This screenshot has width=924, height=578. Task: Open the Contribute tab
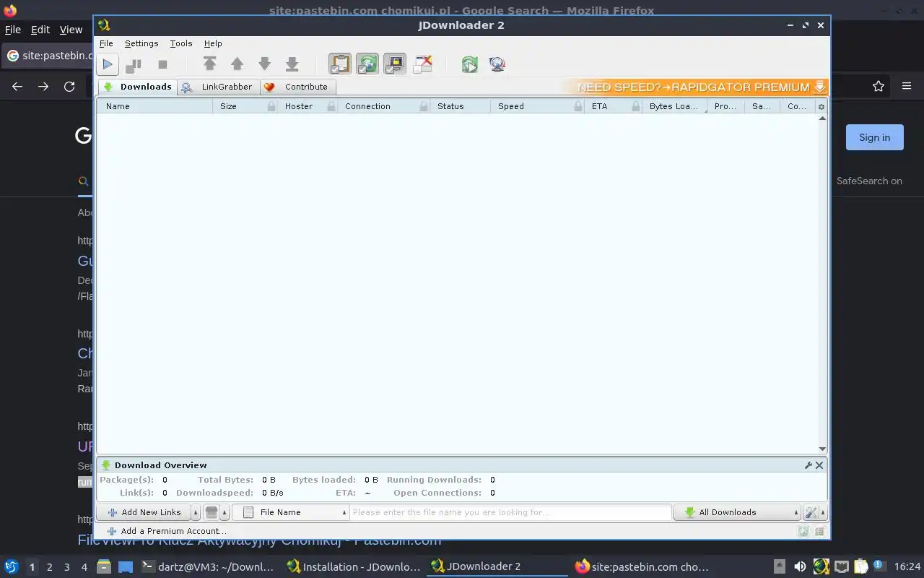pos(297,87)
